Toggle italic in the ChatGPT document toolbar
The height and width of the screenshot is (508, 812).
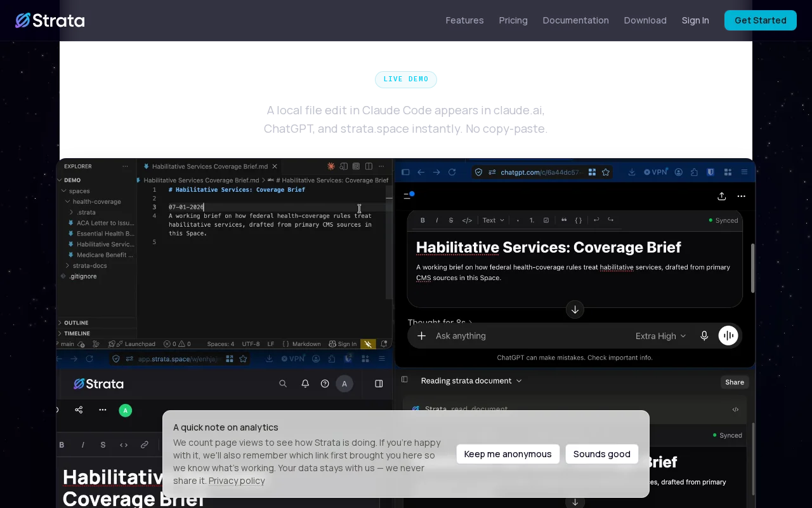[x=436, y=220]
